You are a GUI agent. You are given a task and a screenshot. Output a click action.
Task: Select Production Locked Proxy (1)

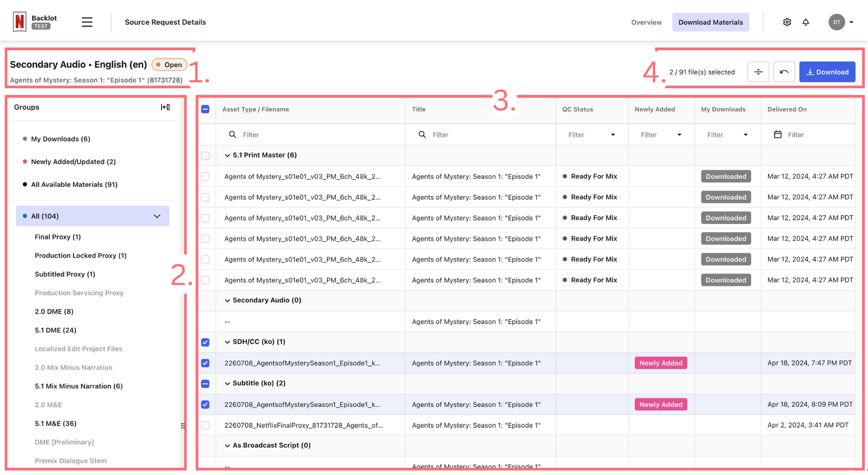80,256
